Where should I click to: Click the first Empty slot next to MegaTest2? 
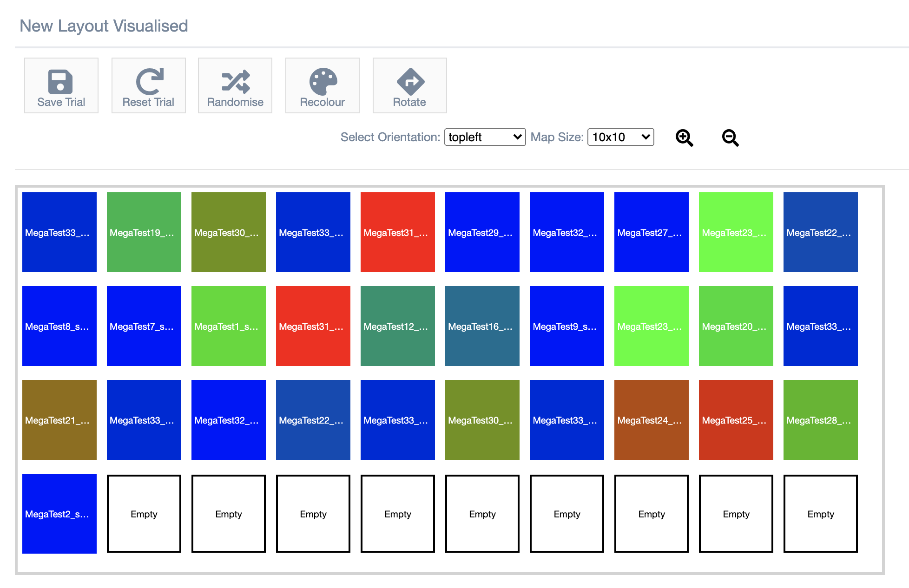point(144,514)
